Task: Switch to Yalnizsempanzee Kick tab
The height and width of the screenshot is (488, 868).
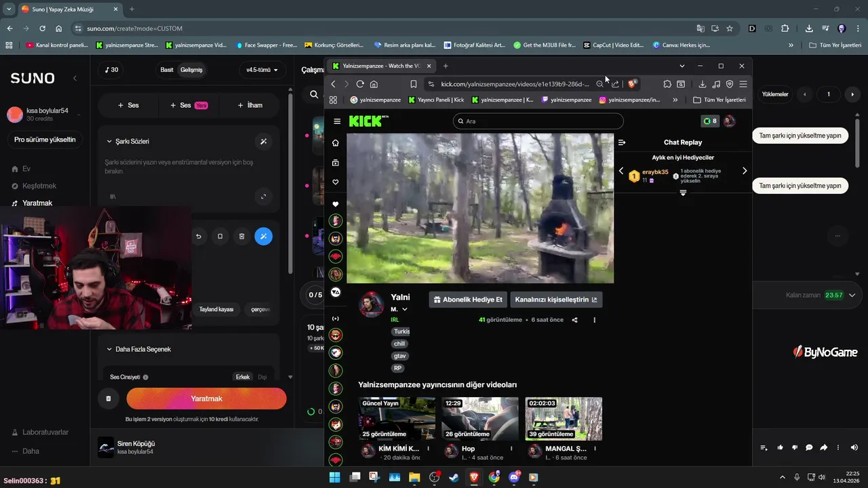Action: click(381, 66)
